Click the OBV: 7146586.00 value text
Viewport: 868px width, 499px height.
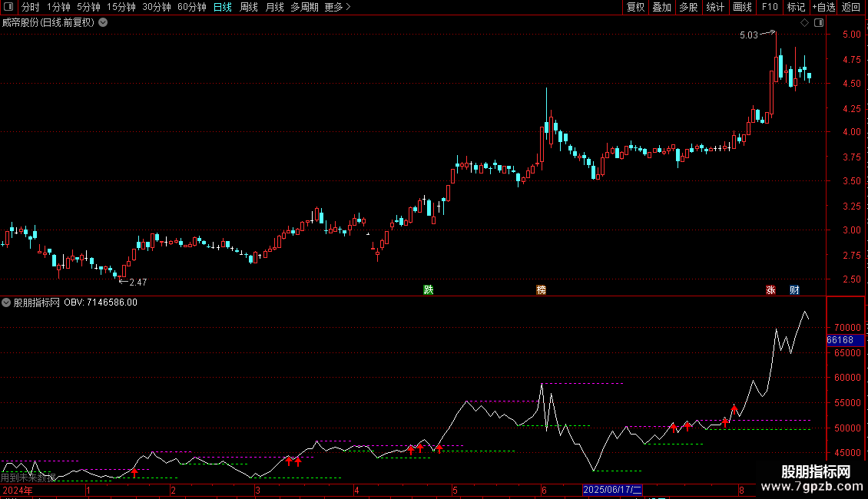pos(101,302)
